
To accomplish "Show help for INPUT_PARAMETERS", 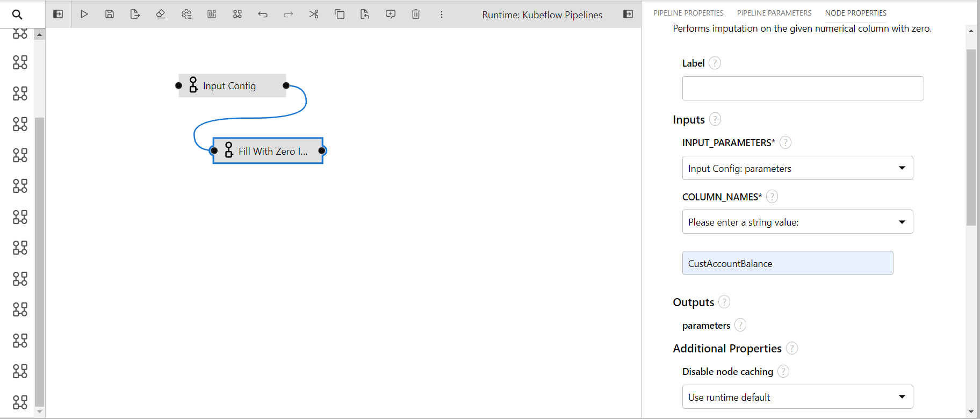I will click(x=786, y=142).
